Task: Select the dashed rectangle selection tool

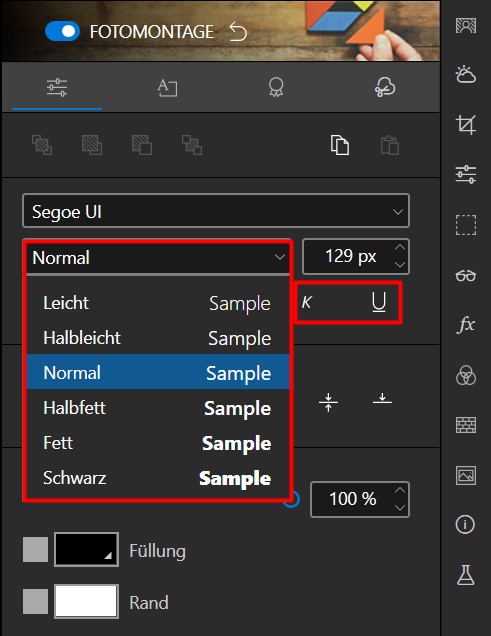Action: coord(465,225)
